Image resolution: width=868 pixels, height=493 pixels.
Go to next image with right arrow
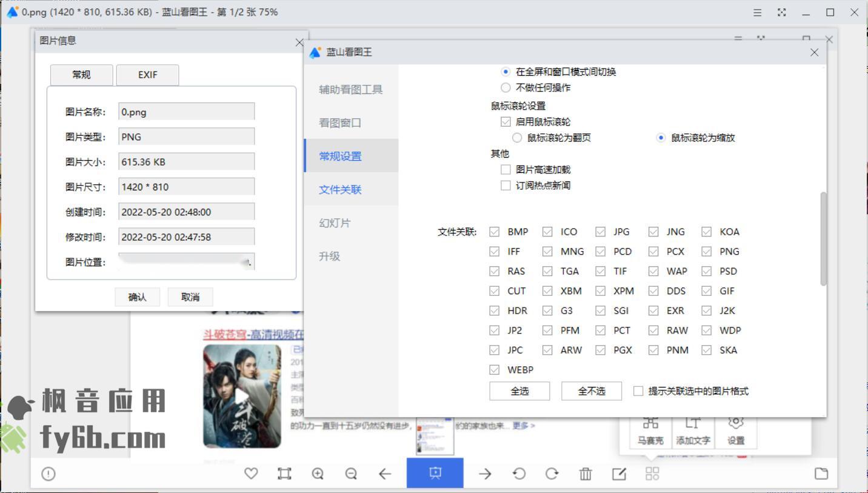pos(485,474)
